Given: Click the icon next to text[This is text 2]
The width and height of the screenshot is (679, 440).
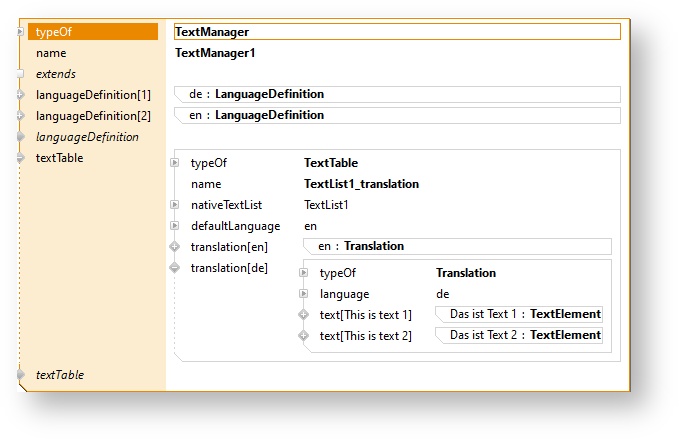Looking at the screenshot, I should (304, 336).
